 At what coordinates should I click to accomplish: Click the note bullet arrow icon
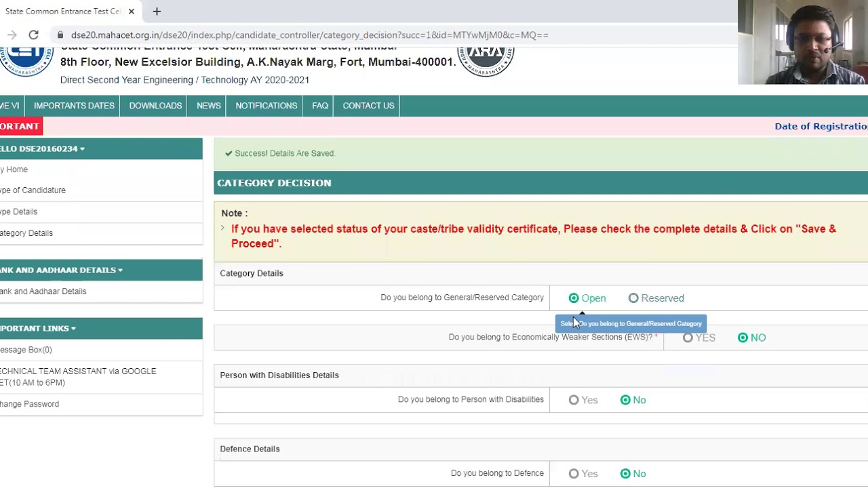pyautogui.click(x=222, y=228)
